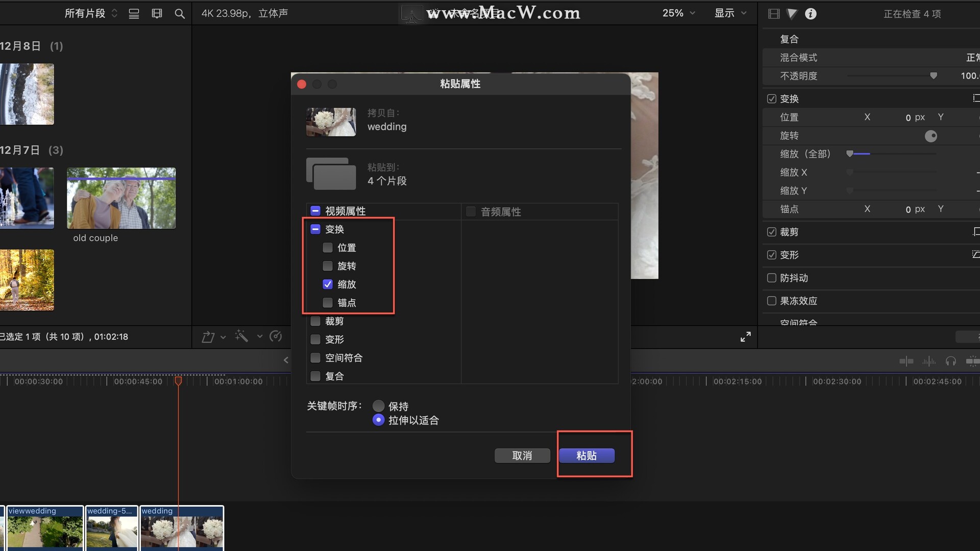Viewport: 980px width, 551px height.
Task: Show Distort onscreen controls icon
Action: [x=976, y=254]
